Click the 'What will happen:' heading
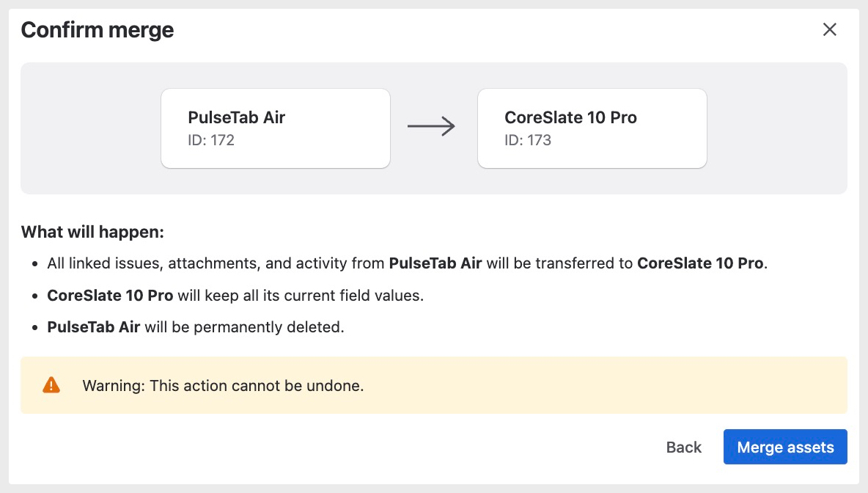Screen dimensions: 868x493 (x=92, y=233)
